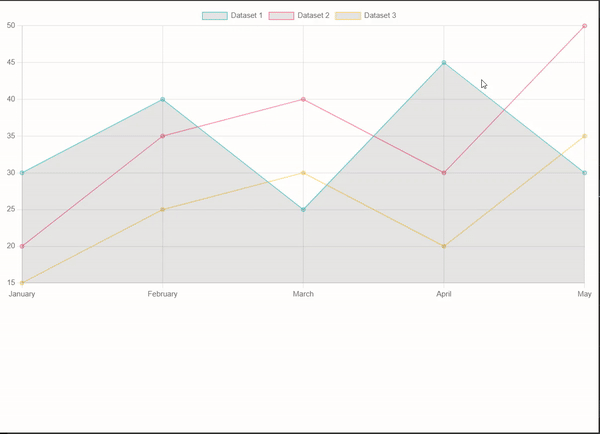Image resolution: width=600 pixels, height=434 pixels.
Task: Select Dataset 1 January point at 30
Action: tap(22, 173)
